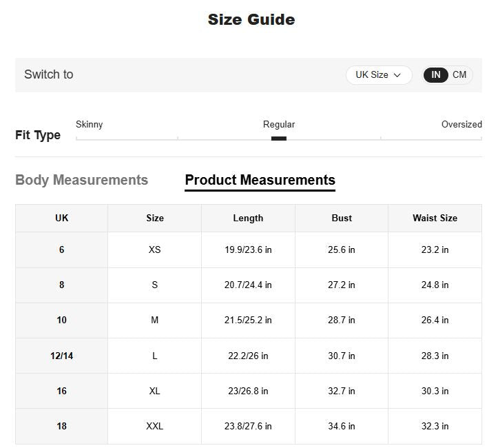
Task: Select the XS size cell
Action: coord(154,250)
